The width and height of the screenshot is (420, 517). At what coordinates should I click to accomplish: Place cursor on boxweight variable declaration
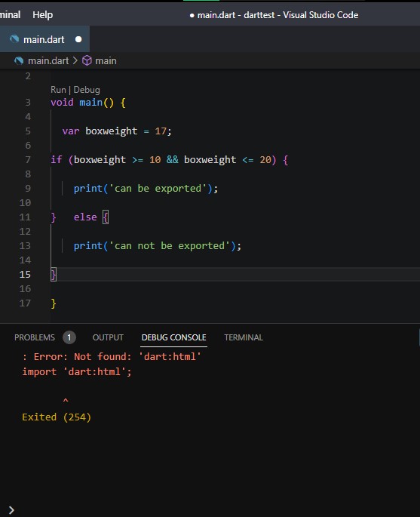(111, 131)
